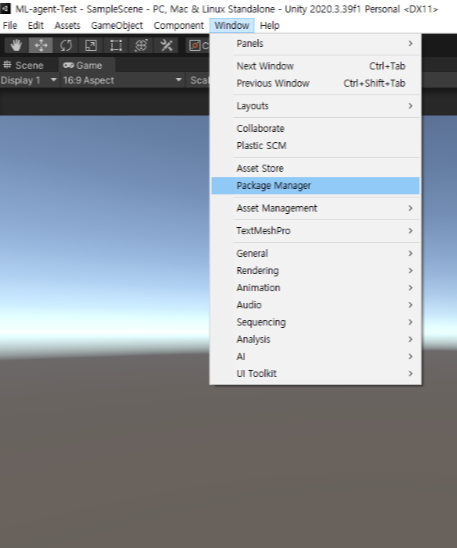This screenshot has height=548, width=457.
Task: Select the Scale tool
Action: coord(91,45)
